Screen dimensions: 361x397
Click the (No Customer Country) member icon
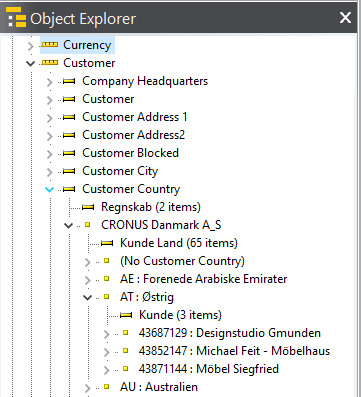pyautogui.click(x=107, y=261)
